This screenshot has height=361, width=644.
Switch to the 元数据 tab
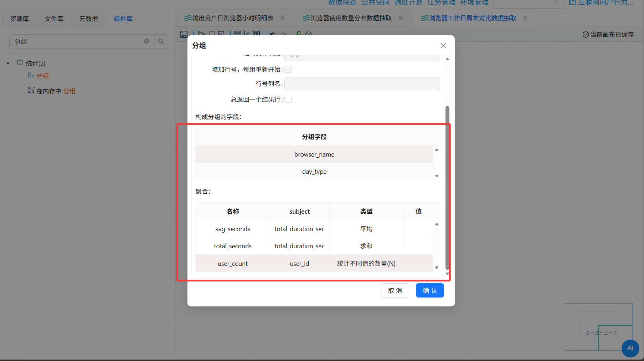(89, 19)
